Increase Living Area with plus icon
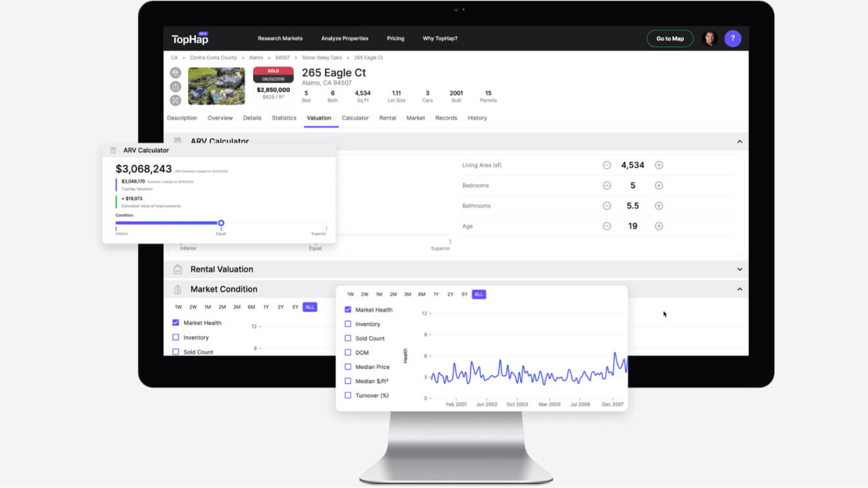This screenshot has height=488, width=868. tap(659, 165)
